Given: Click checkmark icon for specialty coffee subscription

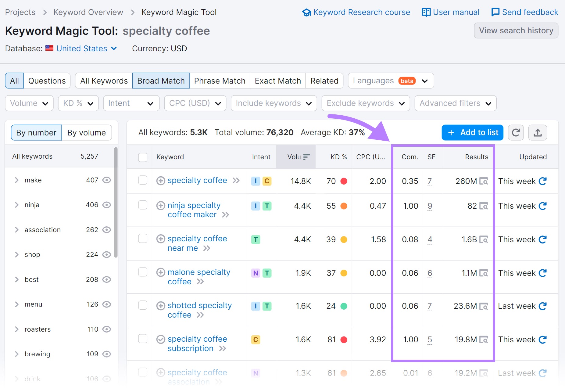Looking at the screenshot, I should click(161, 339).
